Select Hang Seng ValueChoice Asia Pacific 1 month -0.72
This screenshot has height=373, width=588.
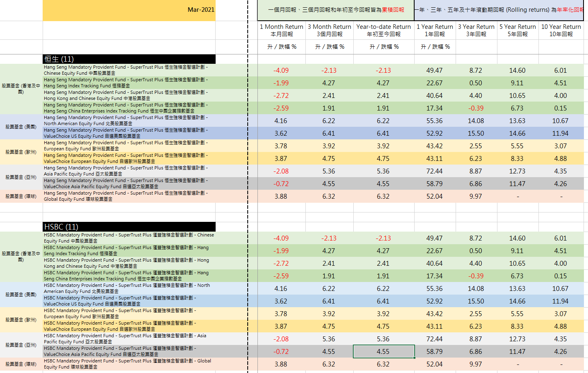[x=281, y=184]
